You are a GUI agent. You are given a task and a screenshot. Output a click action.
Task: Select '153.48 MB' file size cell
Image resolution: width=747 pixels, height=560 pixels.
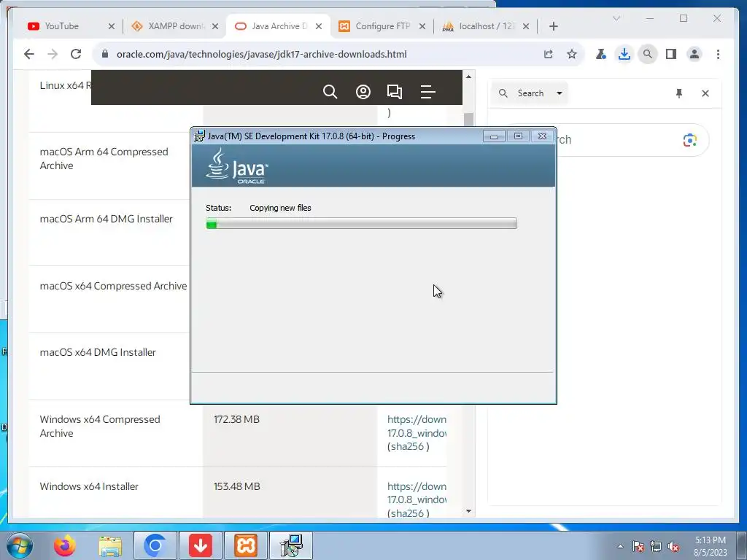pos(237,486)
